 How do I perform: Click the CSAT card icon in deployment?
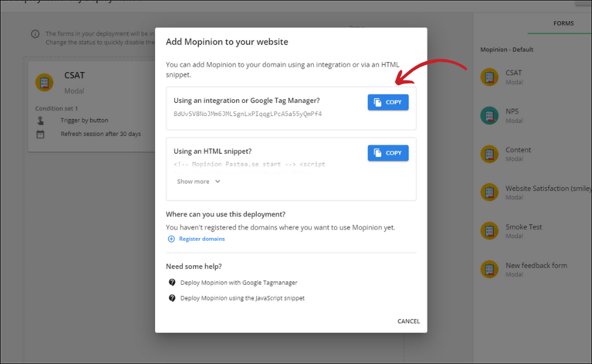click(x=44, y=82)
